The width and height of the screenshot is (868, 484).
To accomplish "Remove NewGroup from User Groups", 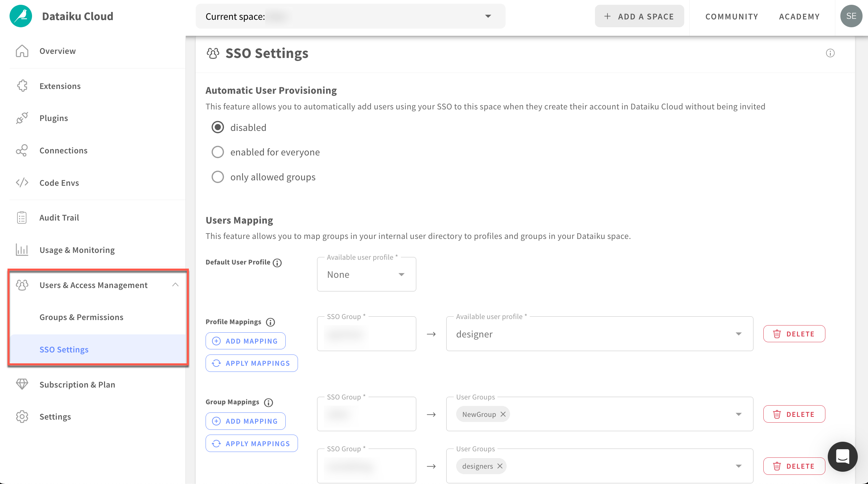I will click(x=503, y=414).
